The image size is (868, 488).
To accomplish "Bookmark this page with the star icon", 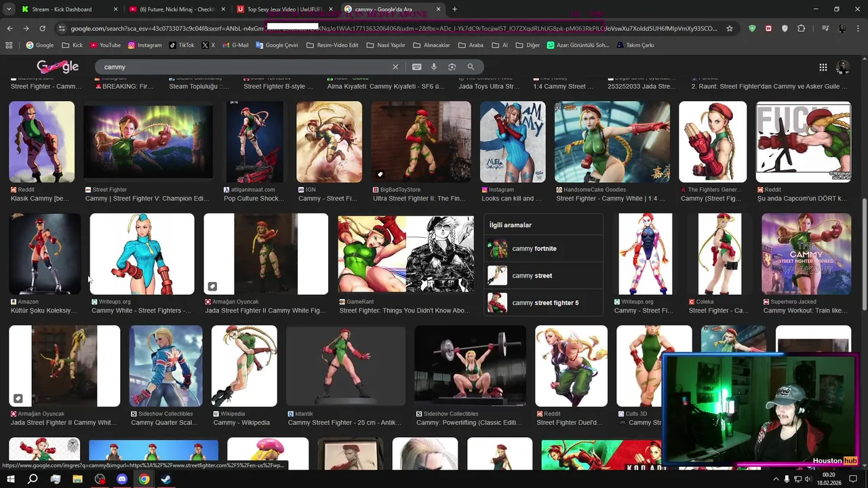I will tap(730, 28).
